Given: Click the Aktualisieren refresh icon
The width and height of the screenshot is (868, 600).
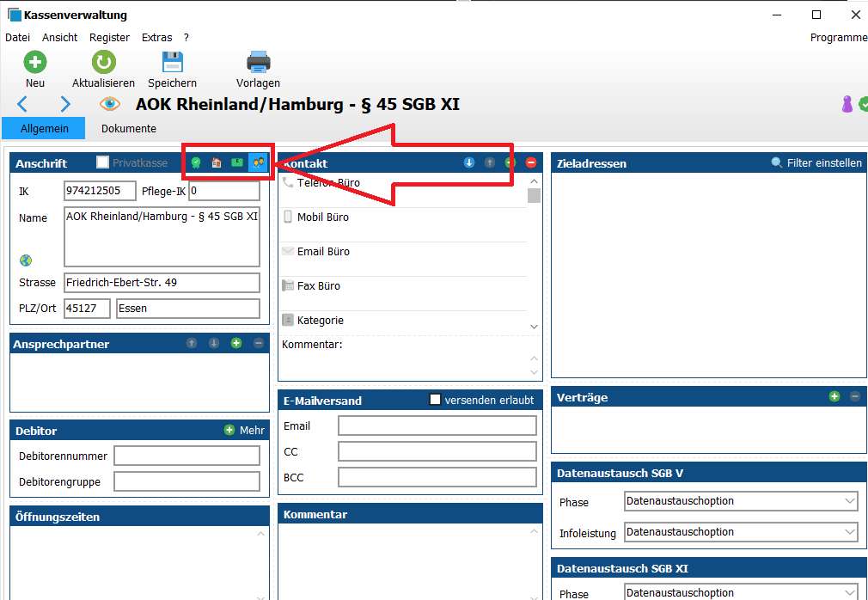Looking at the screenshot, I should 103,62.
